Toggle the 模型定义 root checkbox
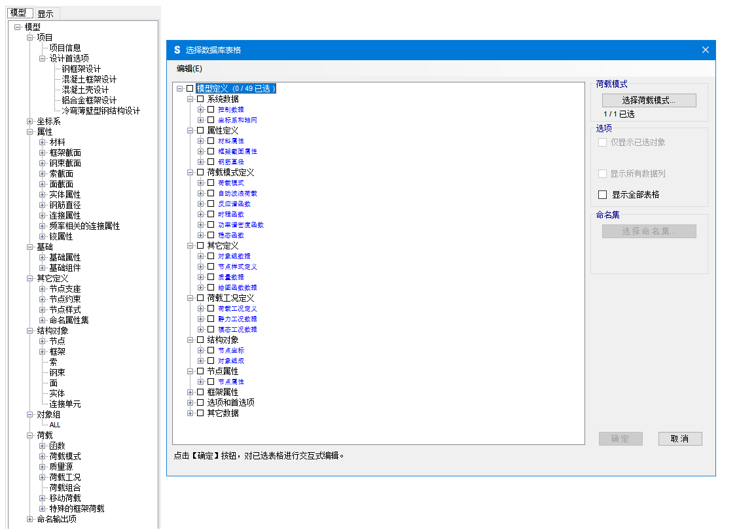This screenshot has width=756, height=532. click(190, 88)
